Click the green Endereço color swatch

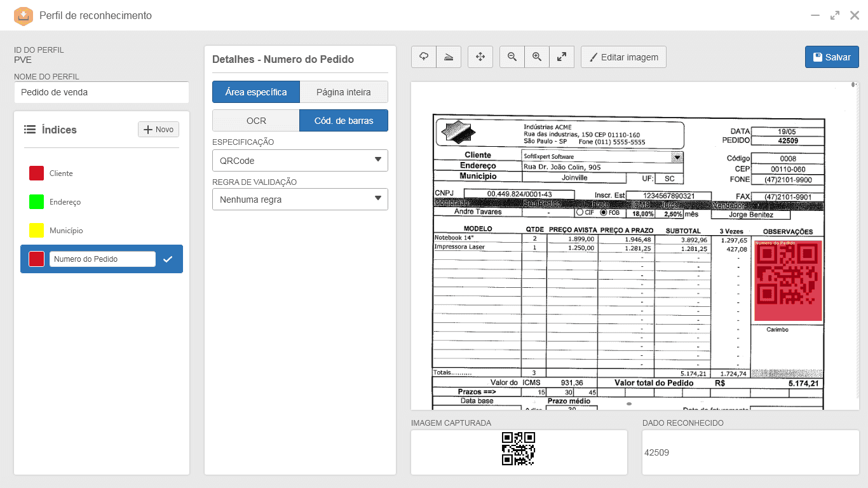click(x=36, y=202)
